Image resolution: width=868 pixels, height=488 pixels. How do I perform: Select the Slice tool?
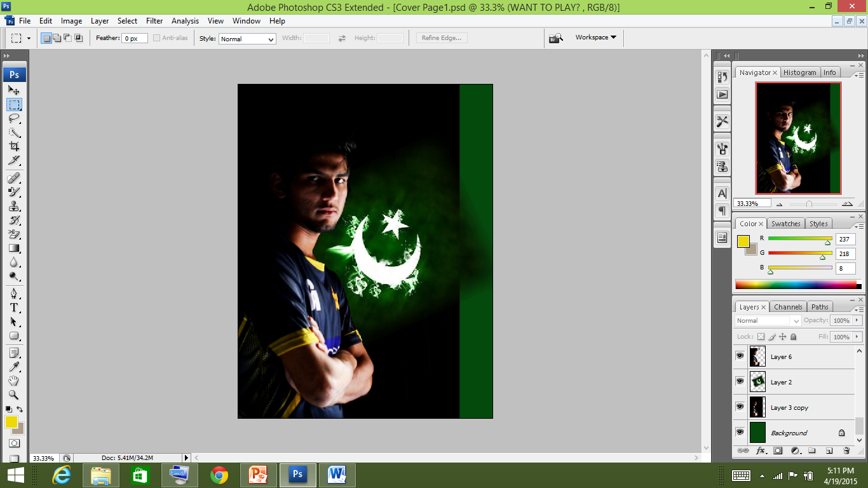14,160
